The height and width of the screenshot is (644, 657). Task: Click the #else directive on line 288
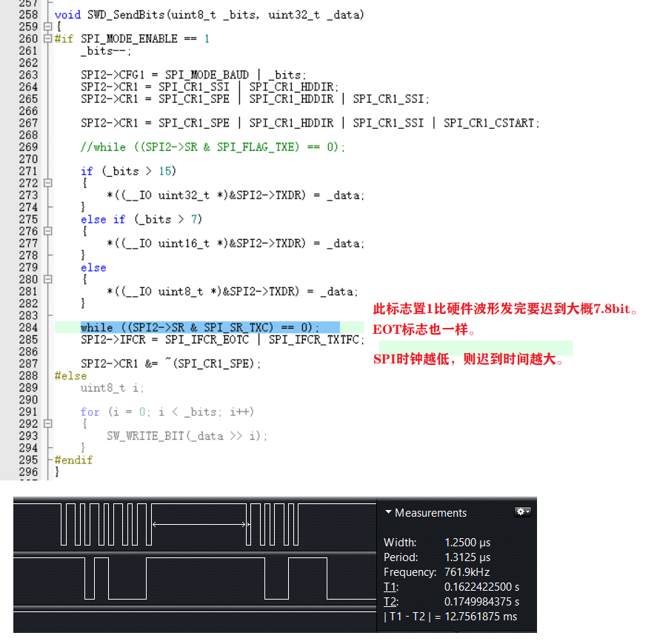coord(70,375)
